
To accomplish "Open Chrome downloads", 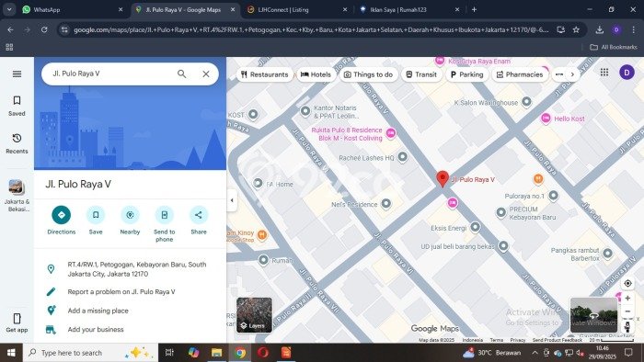I will (599, 29).
